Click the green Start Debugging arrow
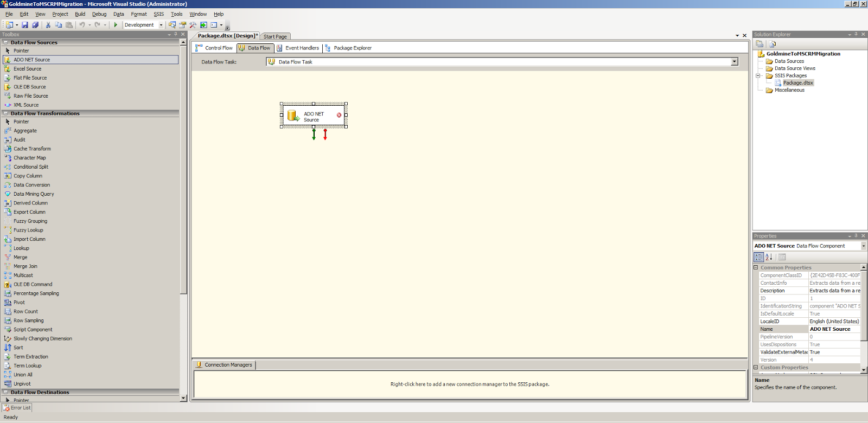868x423 pixels. [116, 25]
